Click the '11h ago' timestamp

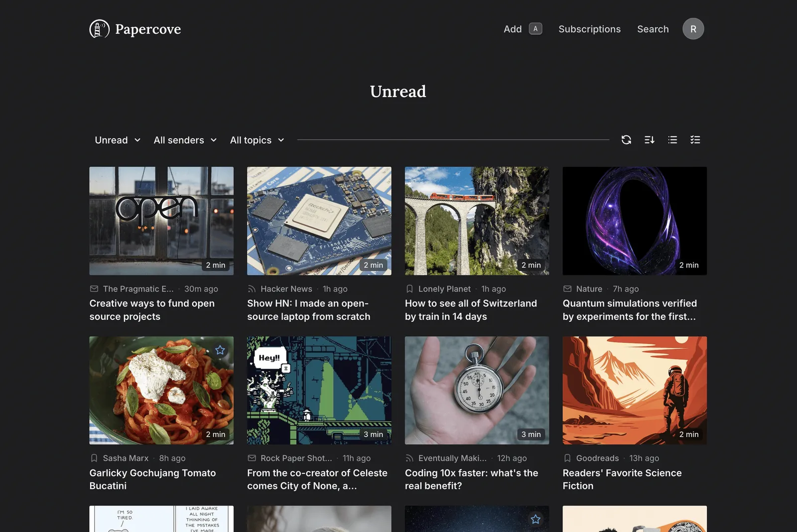(357, 458)
